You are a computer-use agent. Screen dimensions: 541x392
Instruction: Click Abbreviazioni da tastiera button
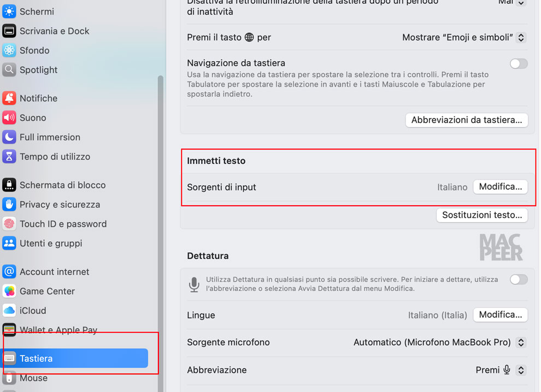pos(467,120)
